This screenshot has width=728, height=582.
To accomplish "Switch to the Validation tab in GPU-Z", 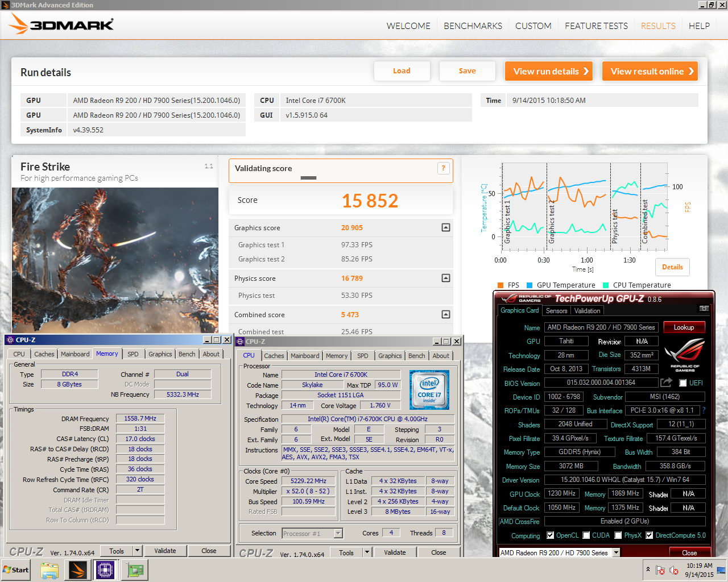I will (x=587, y=311).
